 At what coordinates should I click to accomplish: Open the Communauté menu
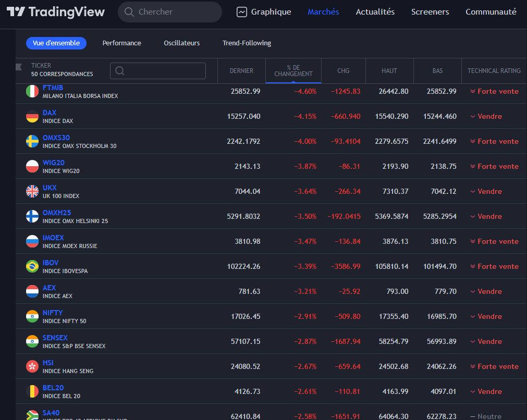[491, 12]
